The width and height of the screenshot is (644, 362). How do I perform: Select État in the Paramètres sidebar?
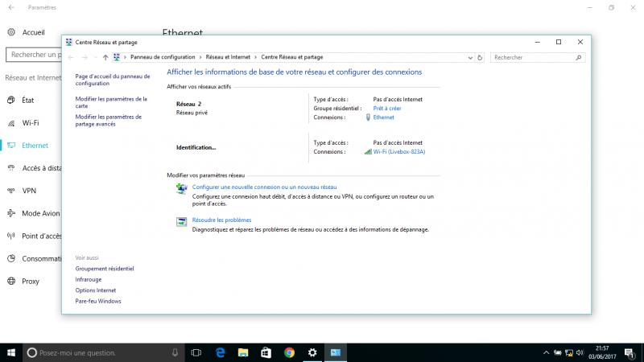click(x=28, y=100)
